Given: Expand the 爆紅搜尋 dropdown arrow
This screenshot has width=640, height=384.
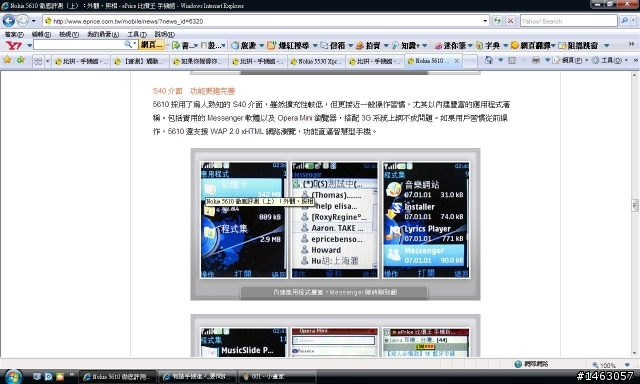Looking at the screenshot, I should [314, 46].
